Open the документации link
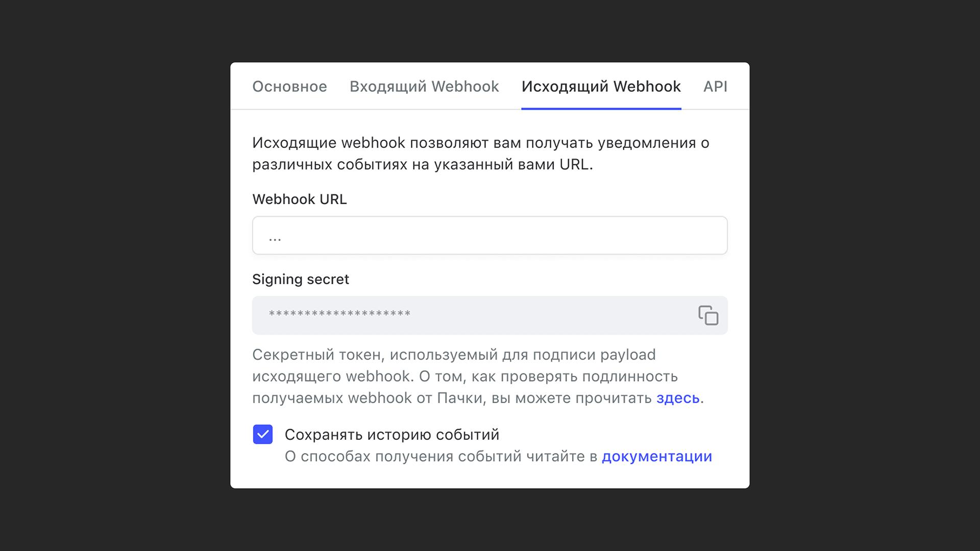Image resolution: width=980 pixels, height=551 pixels. (x=656, y=456)
